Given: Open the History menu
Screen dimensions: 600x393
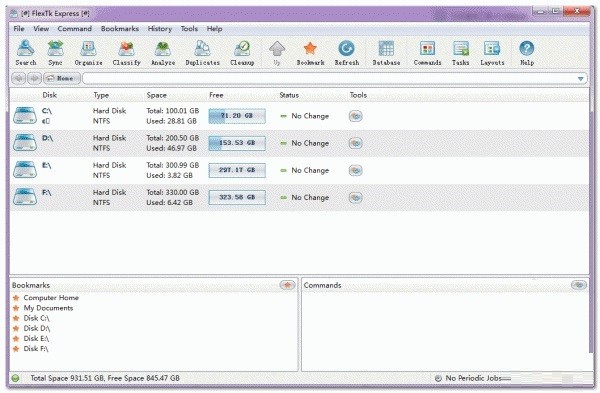Looking at the screenshot, I should click(x=160, y=29).
